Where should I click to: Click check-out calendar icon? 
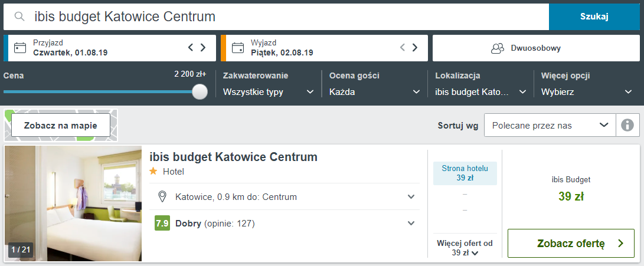click(238, 48)
